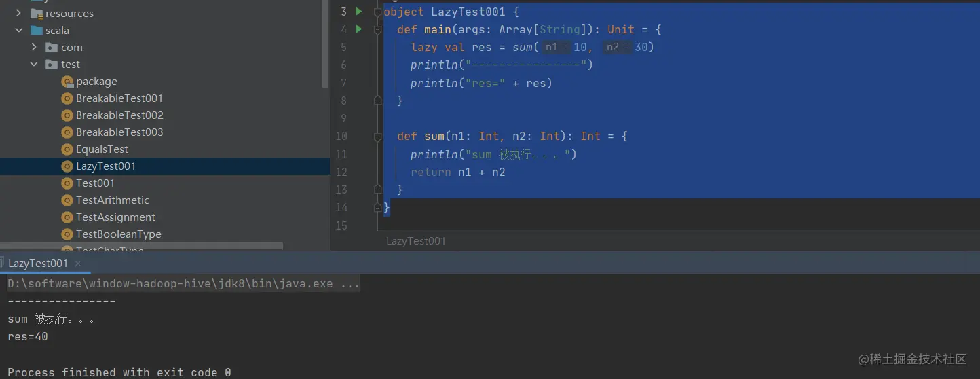
Task: Click the com package folder icon
Action: (52, 47)
